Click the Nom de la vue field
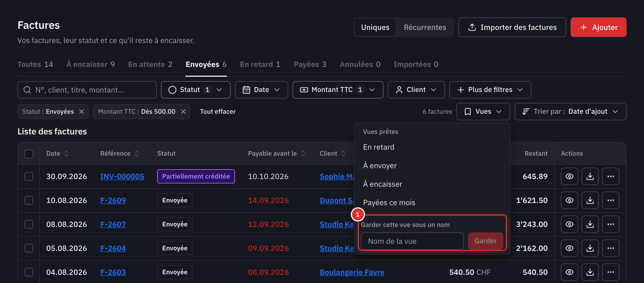This screenshot has width=644, height=283. point(412,241)
